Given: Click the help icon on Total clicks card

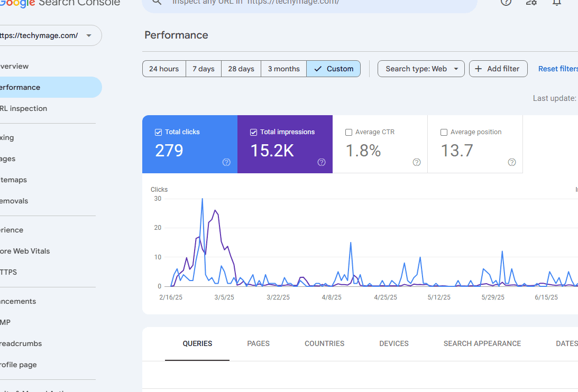Looking at the screenshot, I should 226,162.
